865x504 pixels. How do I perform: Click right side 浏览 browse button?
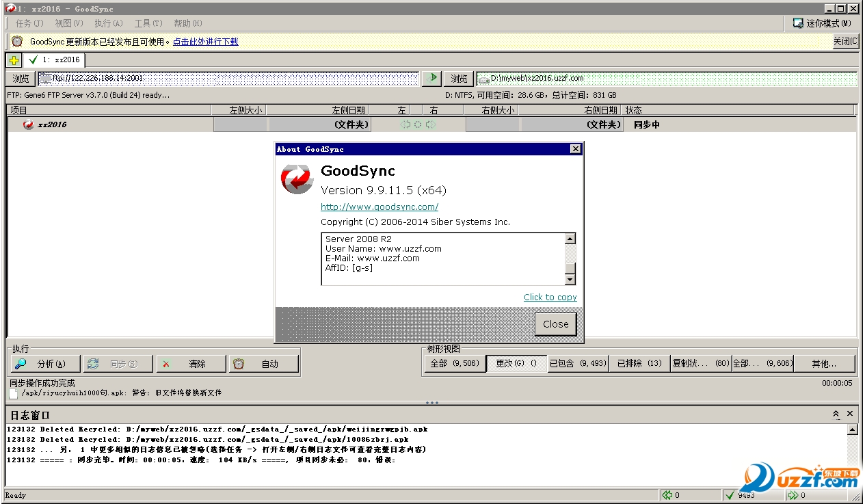pos(459,79)
